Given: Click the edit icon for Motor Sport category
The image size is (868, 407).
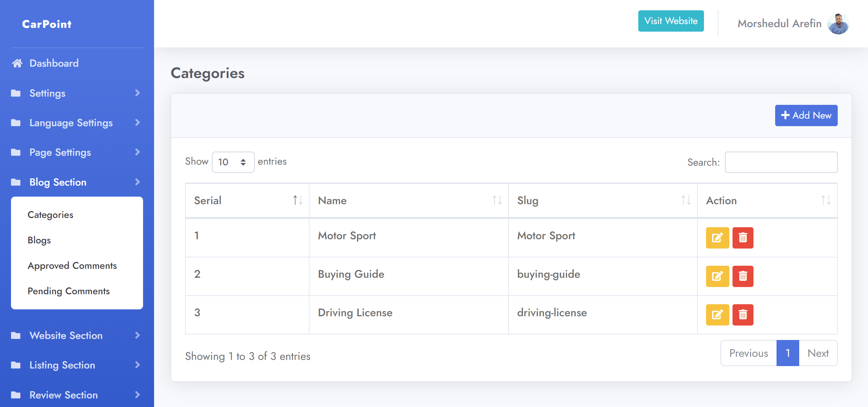Looking at the screenshot, I should (x=717, y=238).
